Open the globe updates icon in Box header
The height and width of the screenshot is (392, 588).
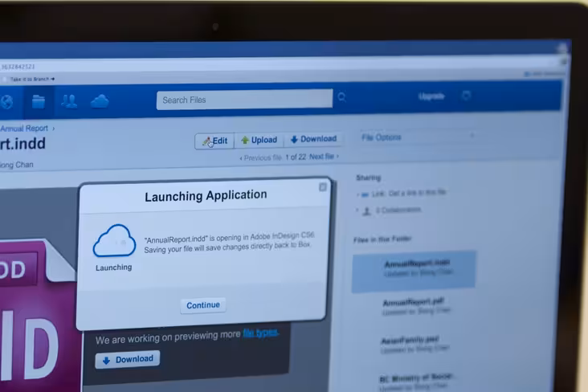tap(6, 102)
